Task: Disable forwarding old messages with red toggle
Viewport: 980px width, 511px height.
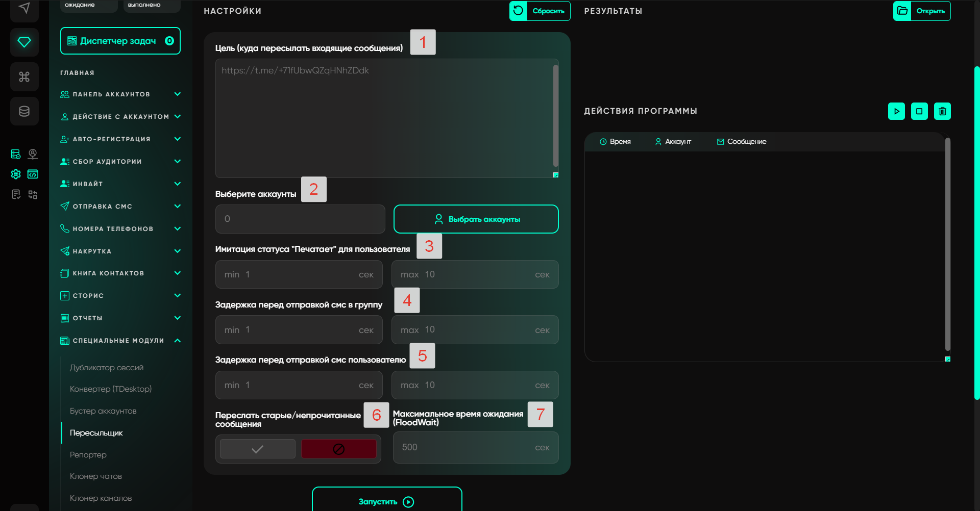Action: click(x=338, y=449)
